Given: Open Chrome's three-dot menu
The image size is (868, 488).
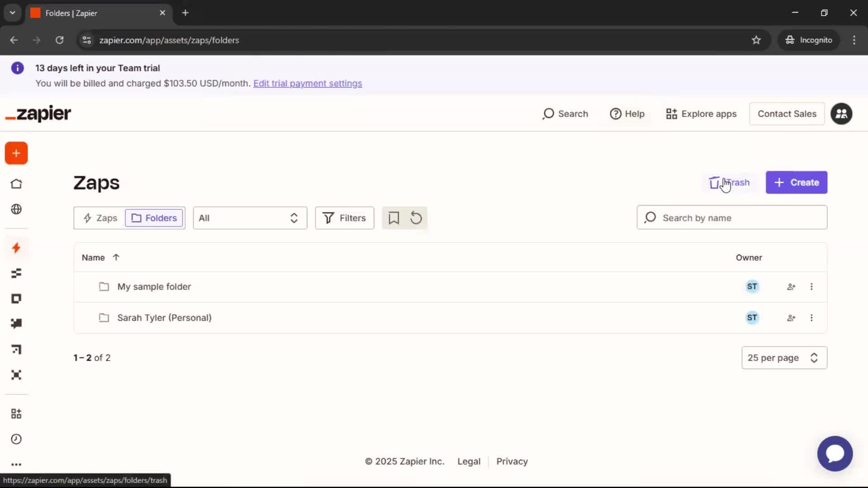Looking at the screenshot, I should click(854, 40).
